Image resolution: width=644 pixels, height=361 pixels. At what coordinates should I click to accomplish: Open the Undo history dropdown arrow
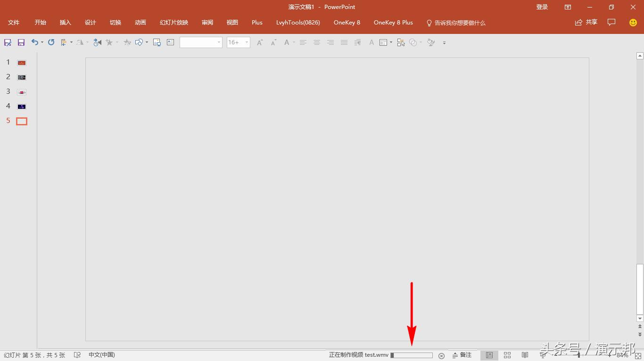click(42, 42)
